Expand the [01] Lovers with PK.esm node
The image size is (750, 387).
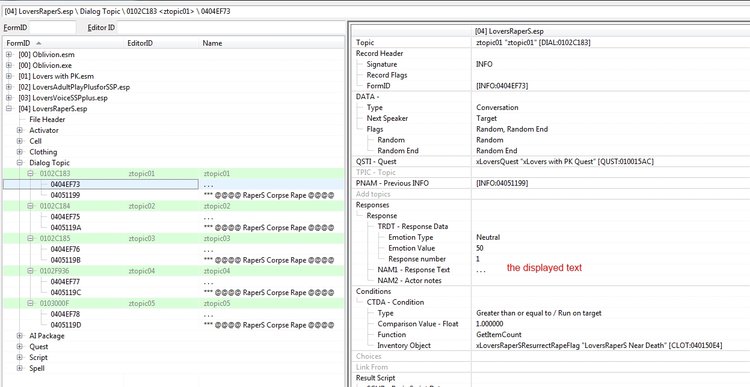(9, 76)
